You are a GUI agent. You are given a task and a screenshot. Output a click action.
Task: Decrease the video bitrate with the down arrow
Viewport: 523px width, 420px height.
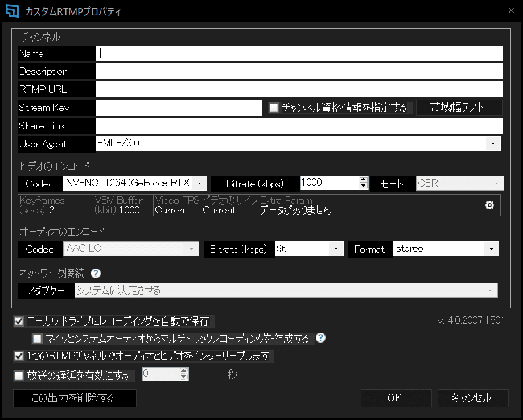click(x=364, y=186)
